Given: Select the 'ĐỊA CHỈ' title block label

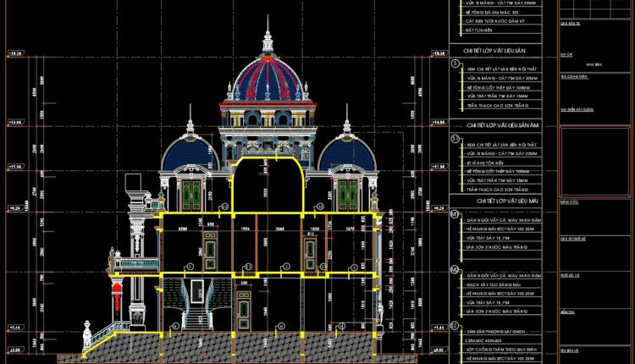Looking at the screenshot, I should pos(566,55).
